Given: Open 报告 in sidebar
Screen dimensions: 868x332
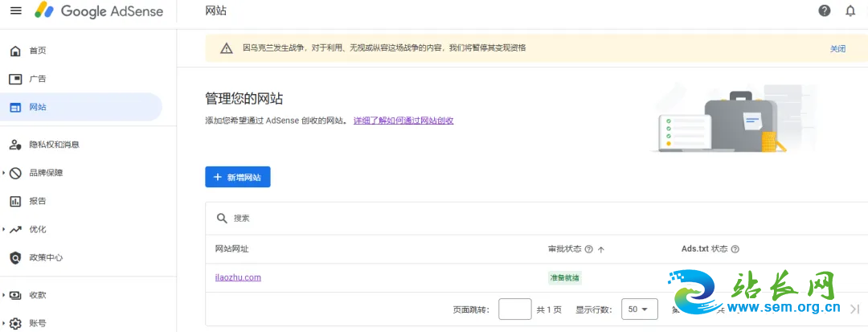Looking at the screenshot, I should click(x=38, y=202).
